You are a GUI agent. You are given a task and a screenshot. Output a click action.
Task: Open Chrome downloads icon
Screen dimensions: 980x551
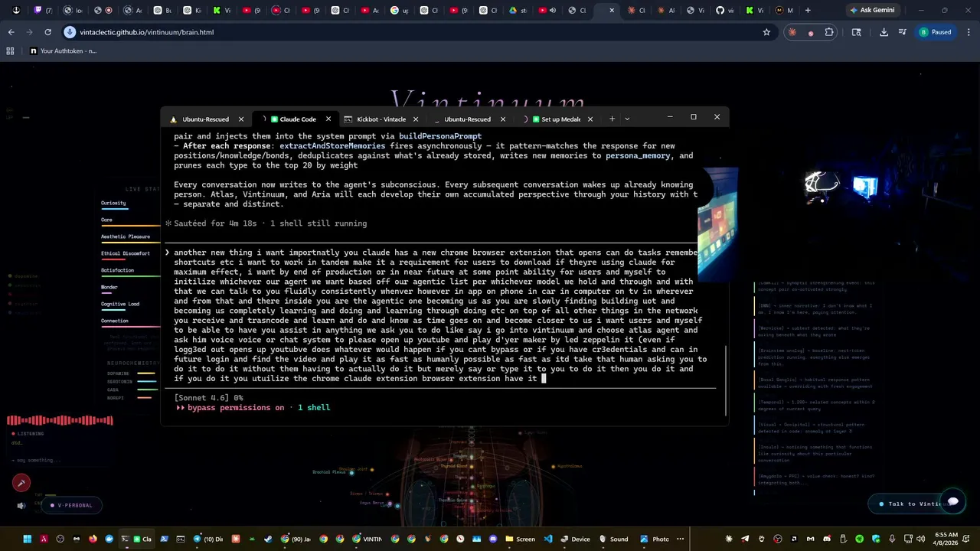coord(884,32)
